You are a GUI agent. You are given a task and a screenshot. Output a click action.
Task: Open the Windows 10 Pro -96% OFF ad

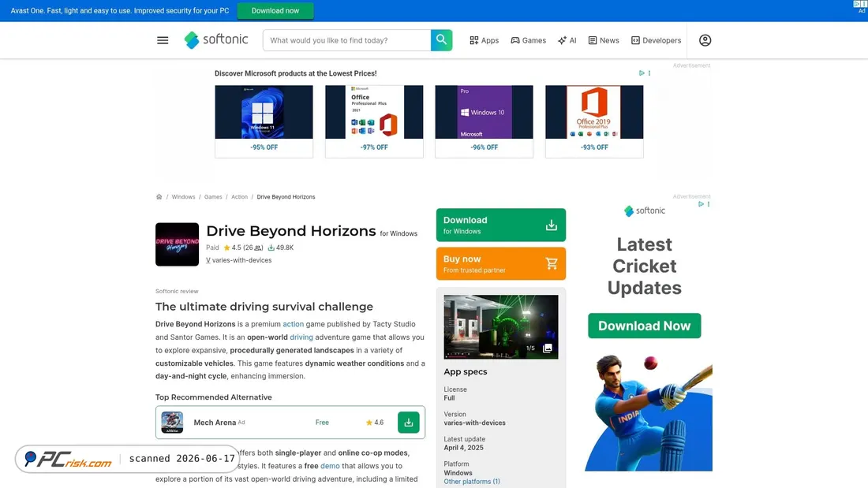coord(485,121)
